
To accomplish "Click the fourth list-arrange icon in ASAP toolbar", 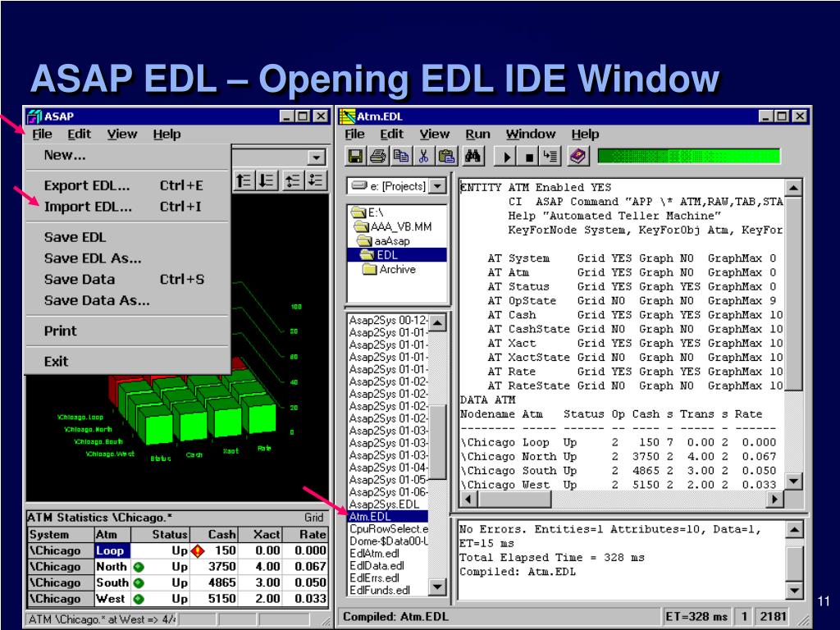I will [316, 180].
